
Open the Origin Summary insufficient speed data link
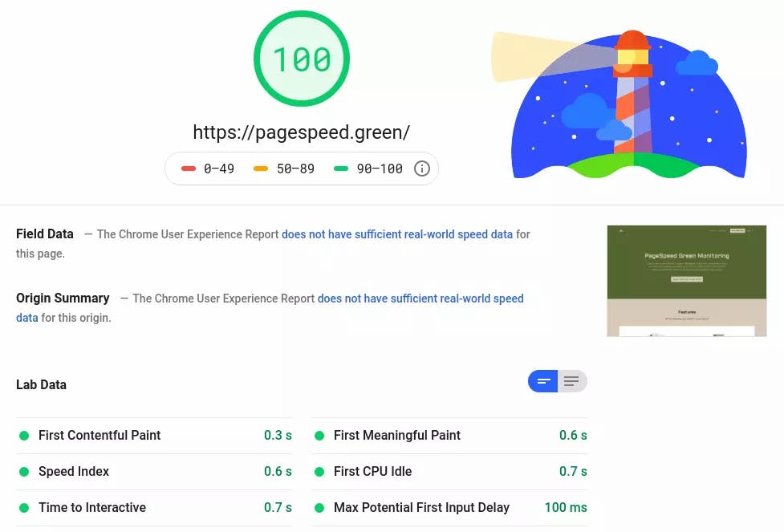[x=420, y=298]
